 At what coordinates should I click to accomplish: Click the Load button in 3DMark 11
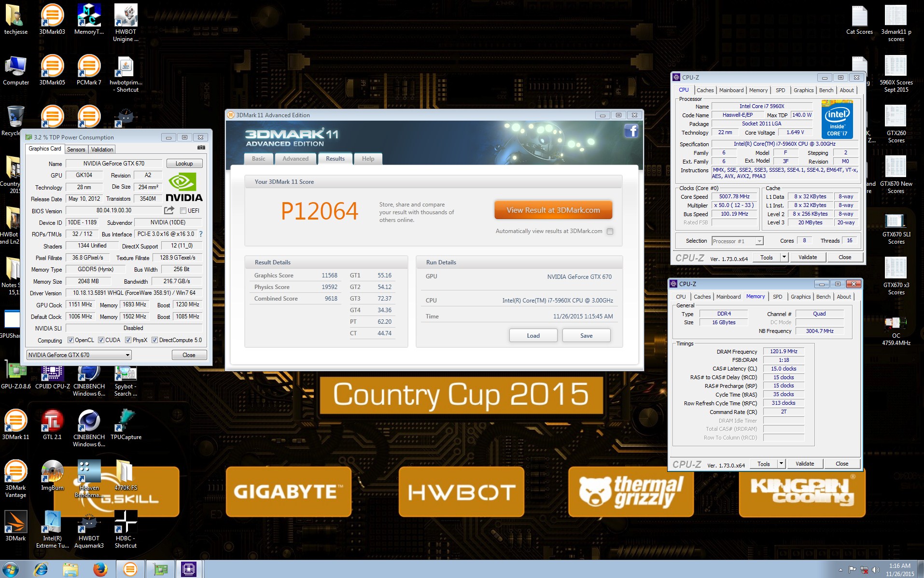pos(533,335)
